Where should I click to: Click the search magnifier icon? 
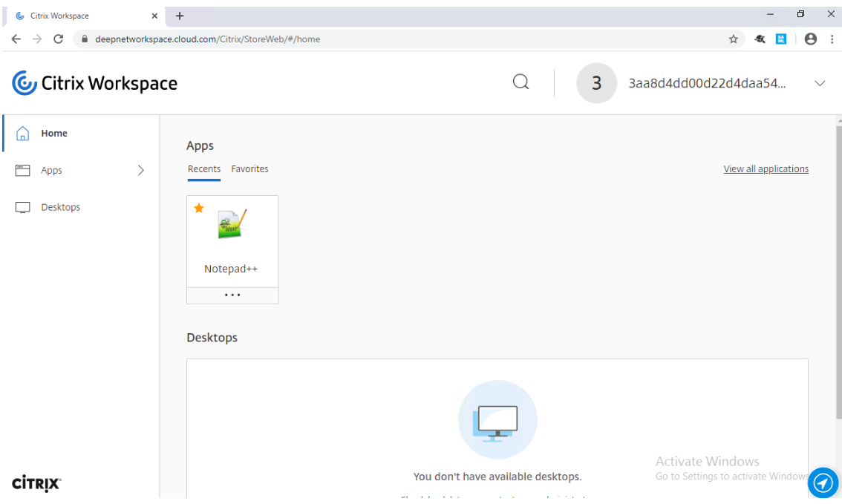pyautogui.click(x=520, y=82)
